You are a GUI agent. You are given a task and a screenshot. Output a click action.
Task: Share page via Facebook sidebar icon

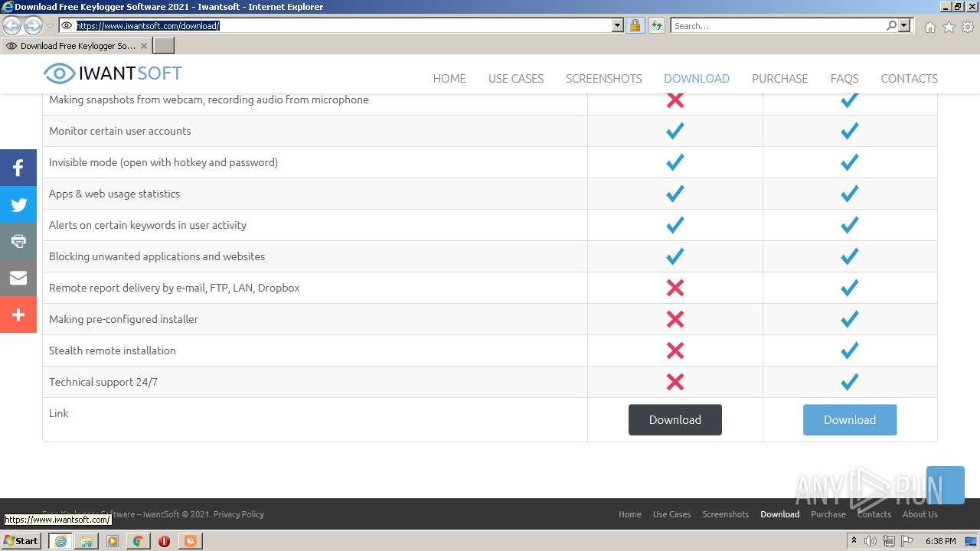[x=18, y=168]
